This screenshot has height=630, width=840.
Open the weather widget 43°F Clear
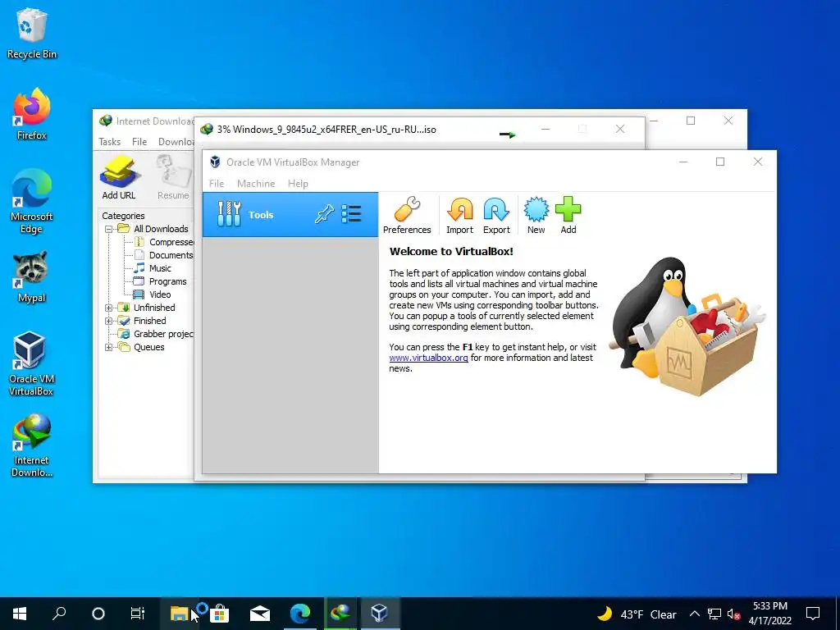coord(637,614)
